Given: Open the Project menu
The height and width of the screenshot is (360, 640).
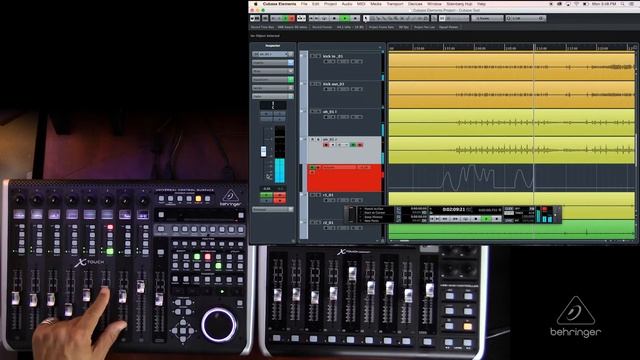Looking at the screenshot, I should pyautogui.click(x=330, y=4).
